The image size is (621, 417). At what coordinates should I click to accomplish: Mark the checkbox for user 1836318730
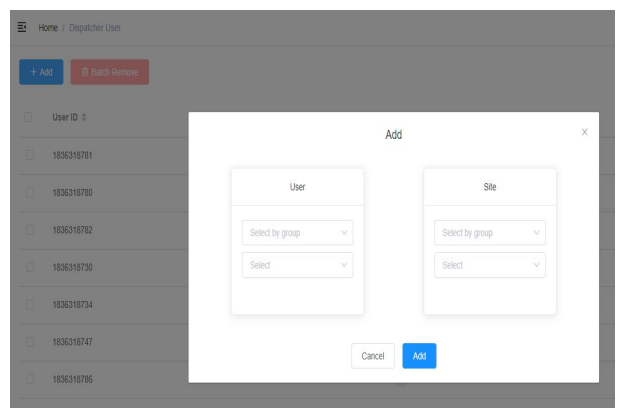(29, 267)
